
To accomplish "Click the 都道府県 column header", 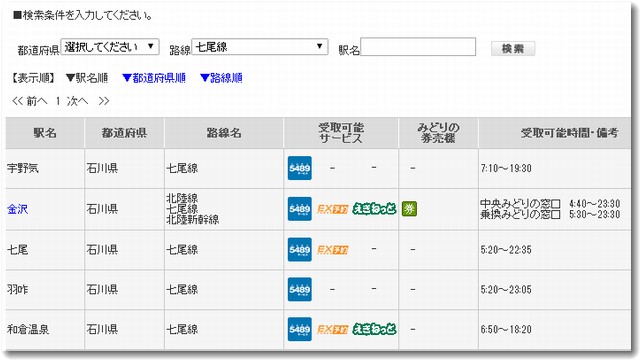I will click(x=124, y=133).
